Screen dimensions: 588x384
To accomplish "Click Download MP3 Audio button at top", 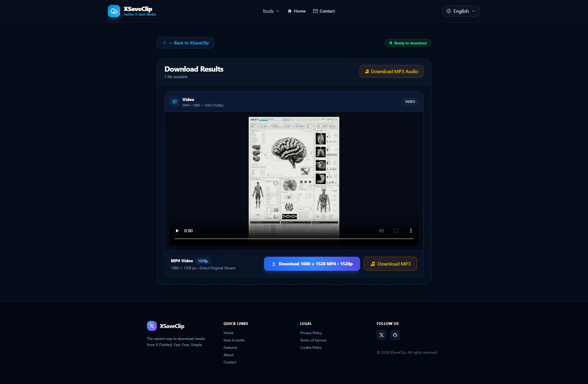I will pos(391,71).
